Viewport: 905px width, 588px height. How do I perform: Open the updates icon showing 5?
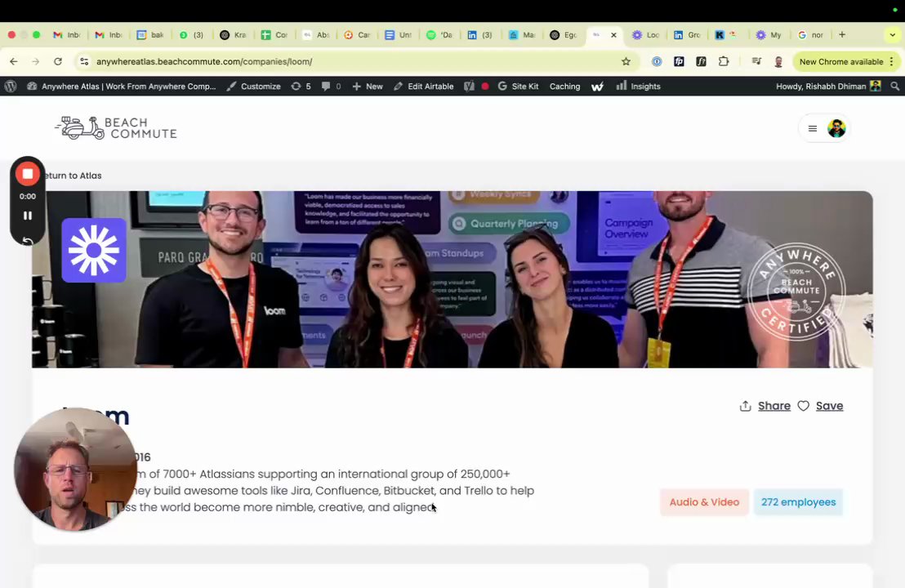(x=301, y=86)
